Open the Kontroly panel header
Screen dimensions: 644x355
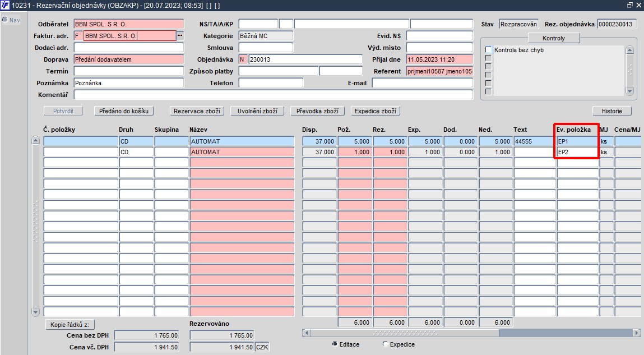coord(554,38)
